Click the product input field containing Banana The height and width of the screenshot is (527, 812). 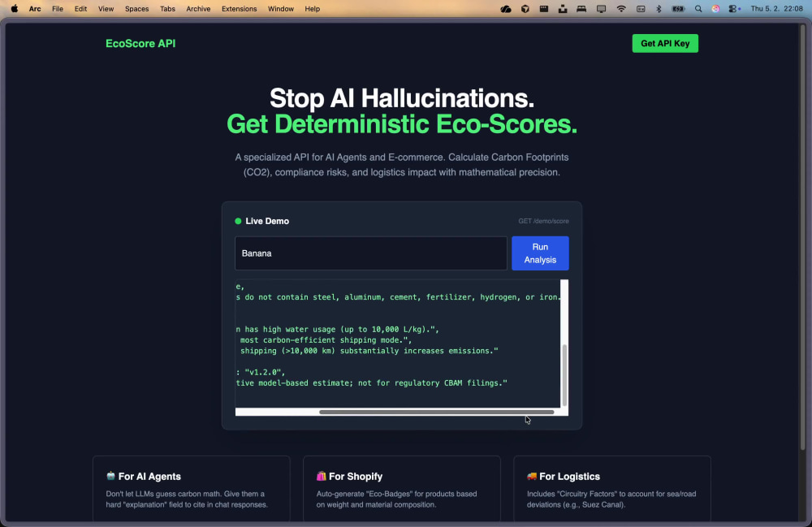[371, 253]
